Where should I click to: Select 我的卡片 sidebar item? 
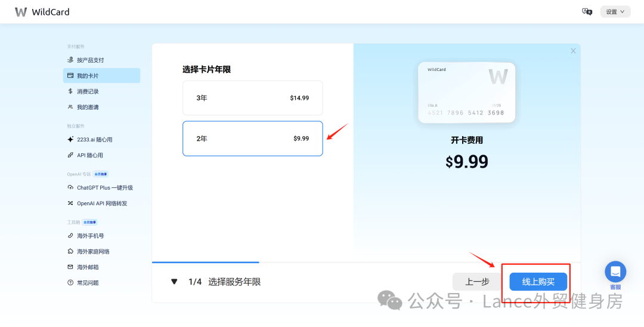point(101,76)
